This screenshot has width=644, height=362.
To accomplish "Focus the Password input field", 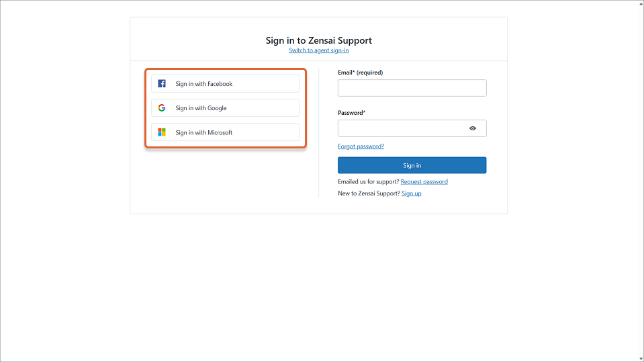I will [x=412, y=128].
